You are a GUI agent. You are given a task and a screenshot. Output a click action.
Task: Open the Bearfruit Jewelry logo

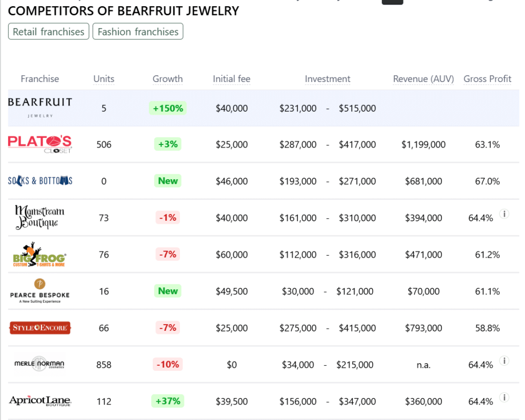point(40,108)
